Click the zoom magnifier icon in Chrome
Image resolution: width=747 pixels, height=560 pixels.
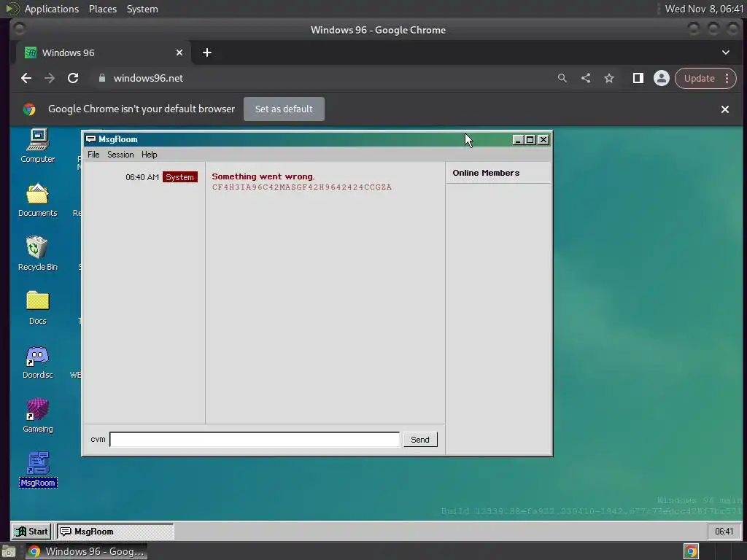pos(562,78)
